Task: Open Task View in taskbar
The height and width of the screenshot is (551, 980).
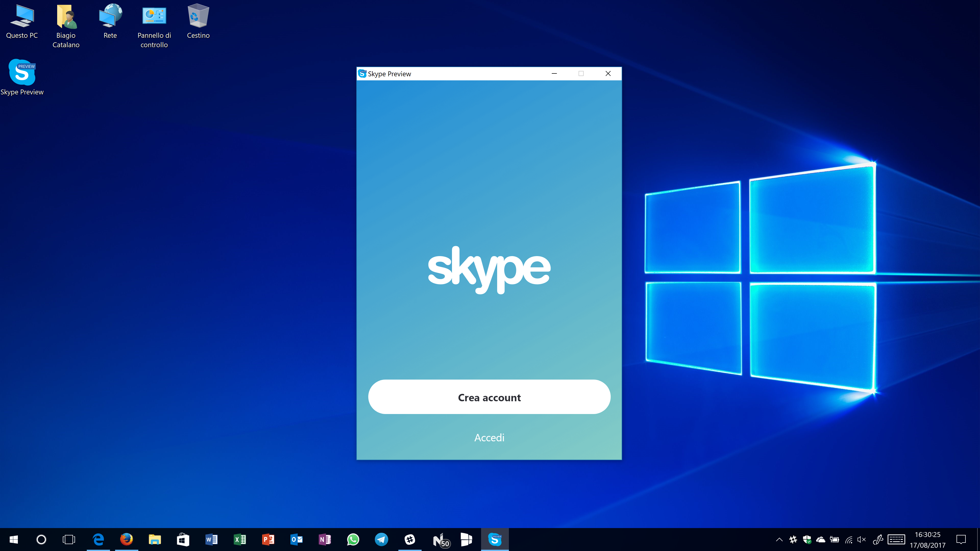Action: [x=69, y=539]
